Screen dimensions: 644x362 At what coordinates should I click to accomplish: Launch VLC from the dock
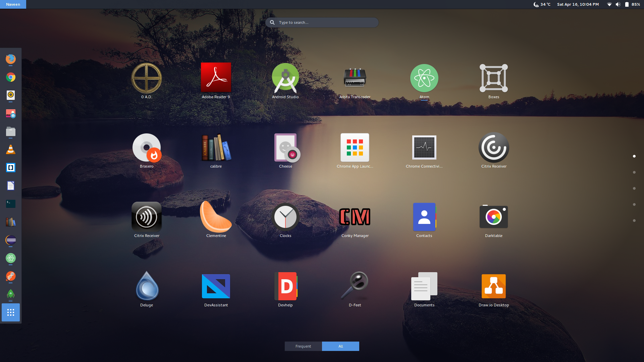(x=11, y=149)
